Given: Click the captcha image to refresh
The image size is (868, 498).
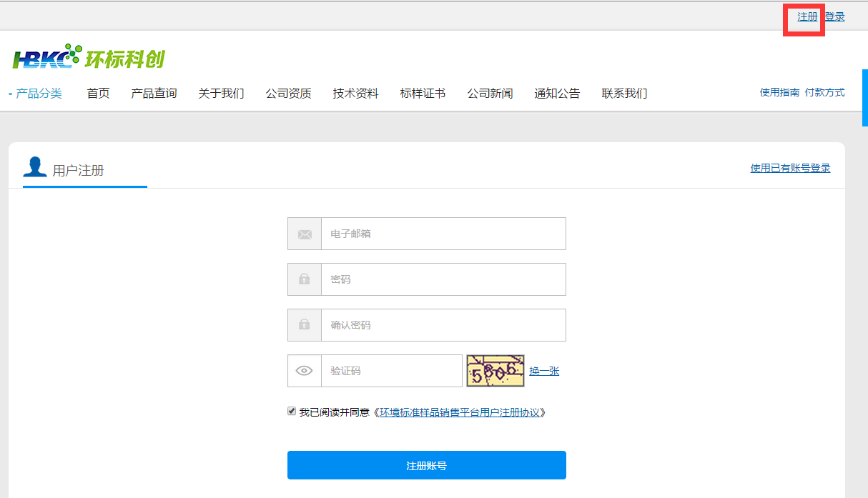Looking at the screenshot, I should 495,371.
